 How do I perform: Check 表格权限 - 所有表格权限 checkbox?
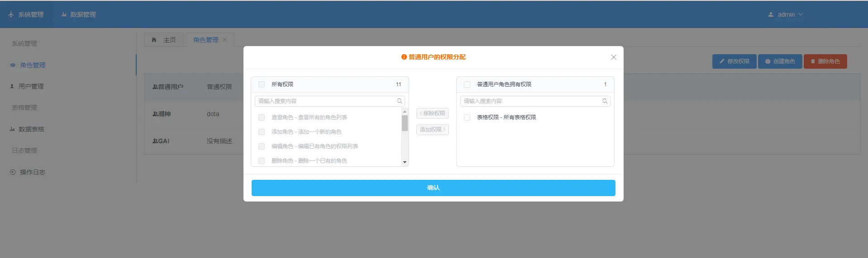tap(467, 117)
